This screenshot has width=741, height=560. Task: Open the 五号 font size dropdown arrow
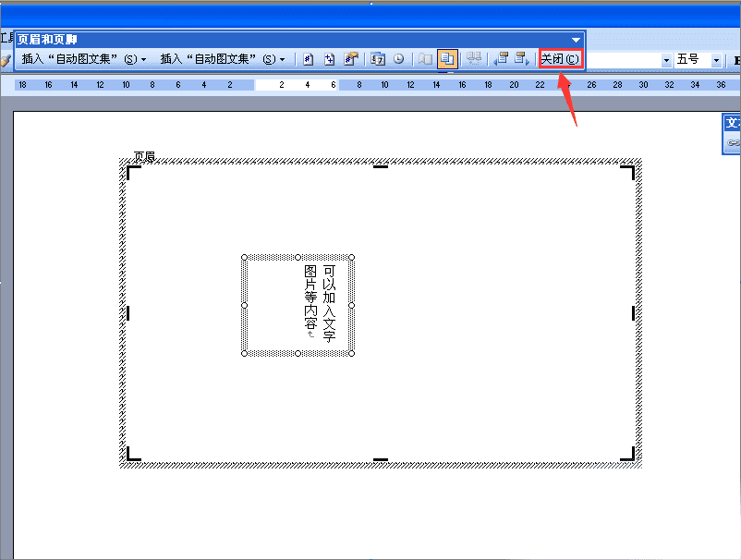point(716,60)
